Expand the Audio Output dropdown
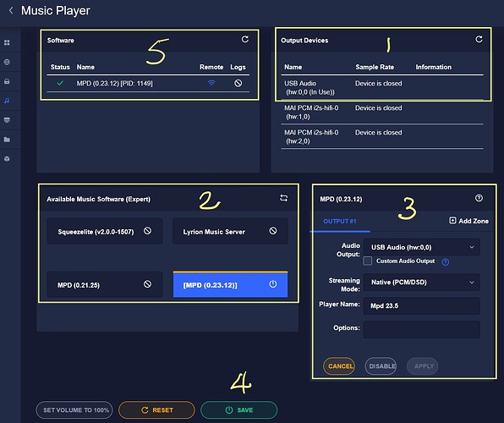The height and width of the screenshot is (423, 504). (x=421, y=247)
